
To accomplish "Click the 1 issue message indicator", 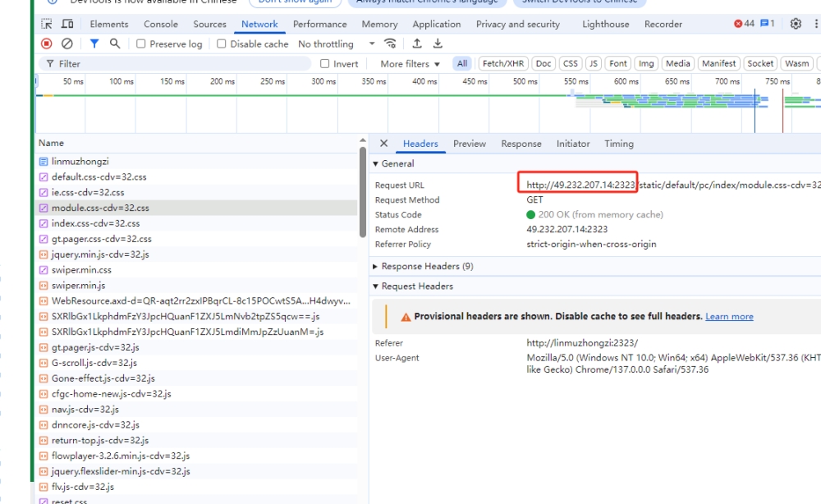I will [768, 24].
